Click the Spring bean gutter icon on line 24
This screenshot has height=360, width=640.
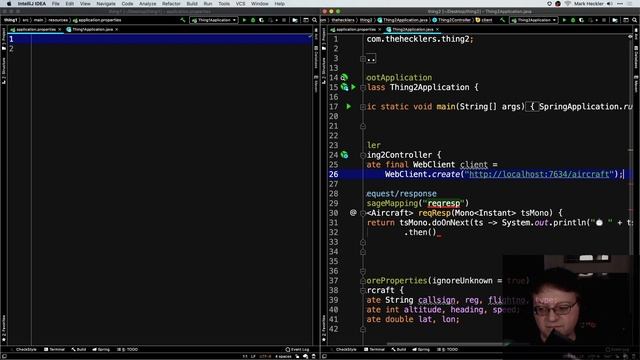point(344,155)
